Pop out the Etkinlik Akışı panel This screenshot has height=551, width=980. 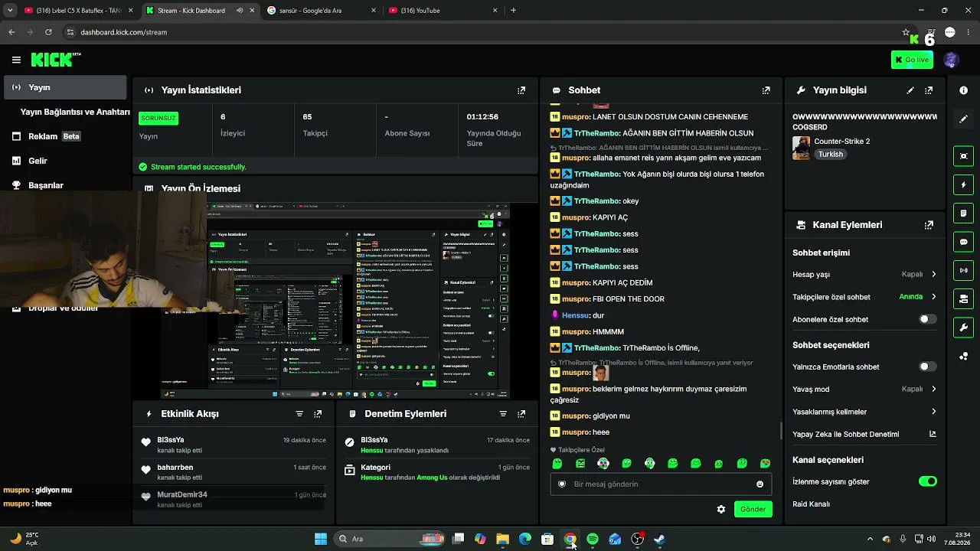(318, 414)
